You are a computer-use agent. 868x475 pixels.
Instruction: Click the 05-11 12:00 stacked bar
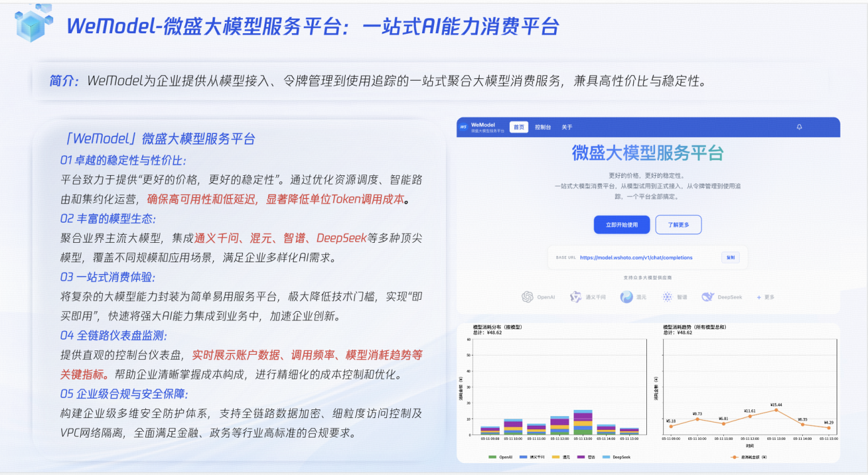point(560,426)
